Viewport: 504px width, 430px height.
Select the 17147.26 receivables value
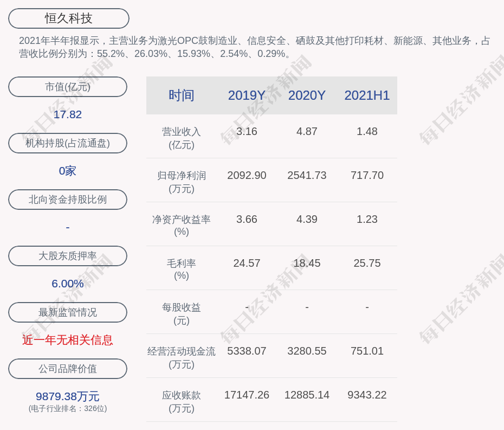[247, 395]
